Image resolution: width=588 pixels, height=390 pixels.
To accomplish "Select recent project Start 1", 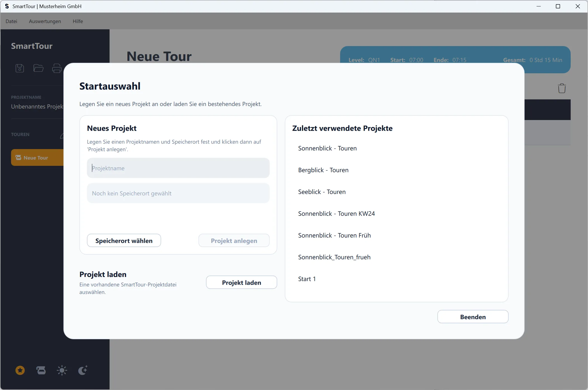I will [307, 279].
